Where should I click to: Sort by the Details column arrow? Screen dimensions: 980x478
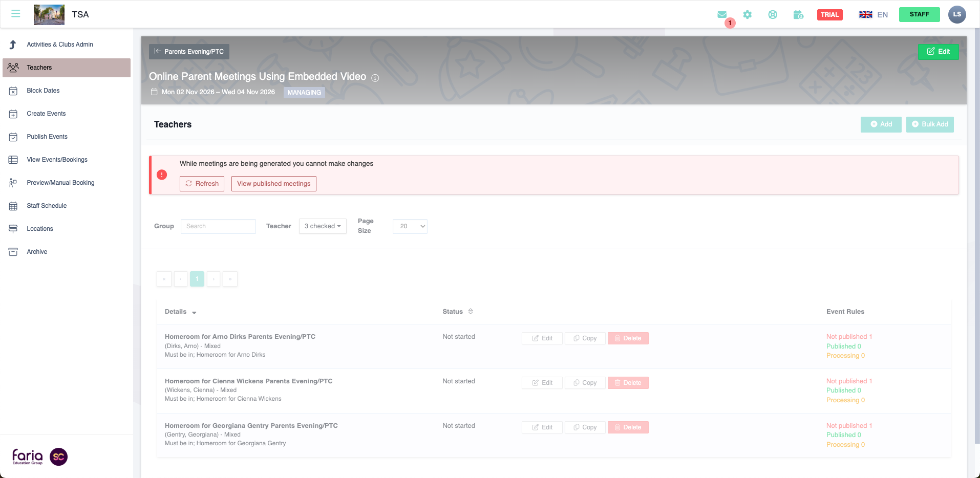194,312
